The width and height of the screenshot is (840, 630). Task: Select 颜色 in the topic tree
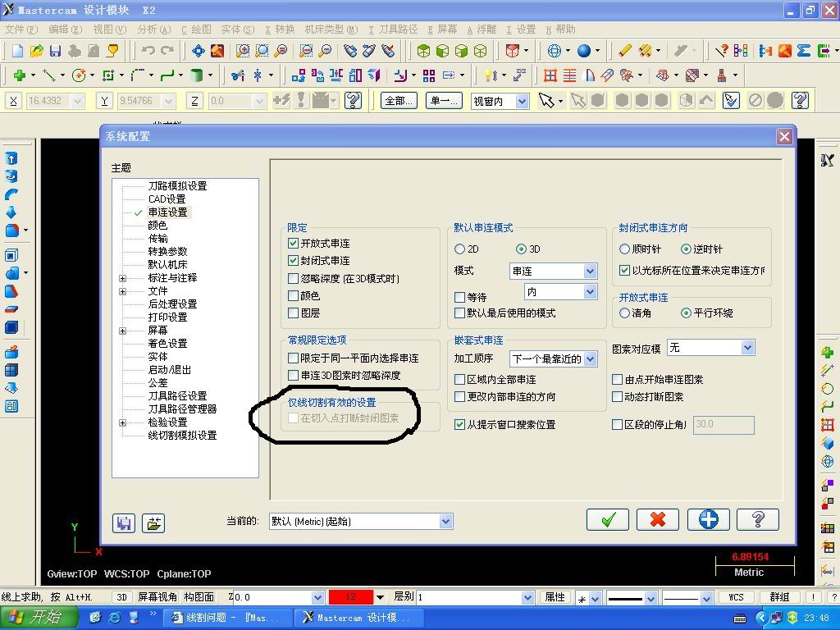[x=157, y=225]
